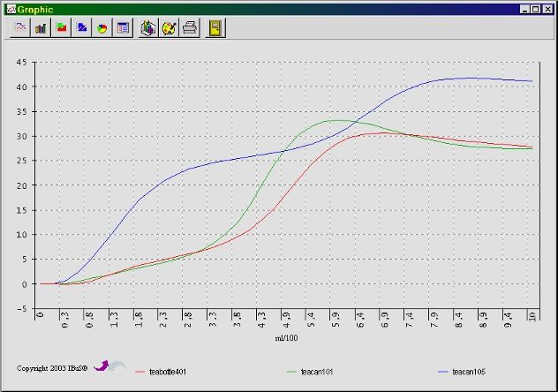Screen dimensions: 558x392
Task: Click the teabottle401 legend entry
Action: [168, 372]
